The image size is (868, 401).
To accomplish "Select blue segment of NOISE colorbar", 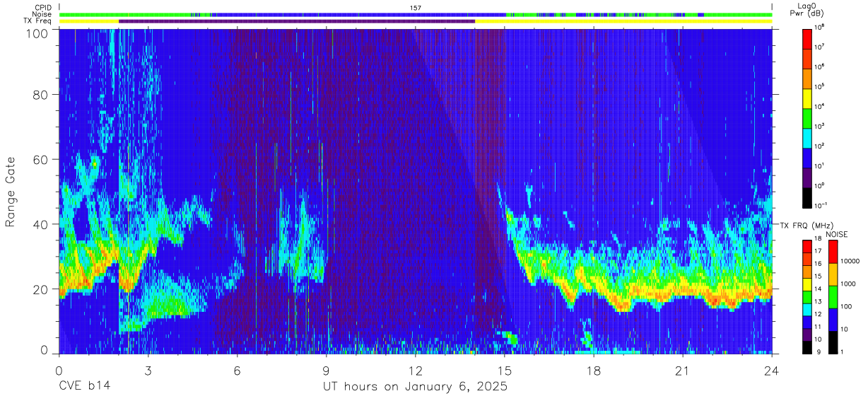I will 832,320.
